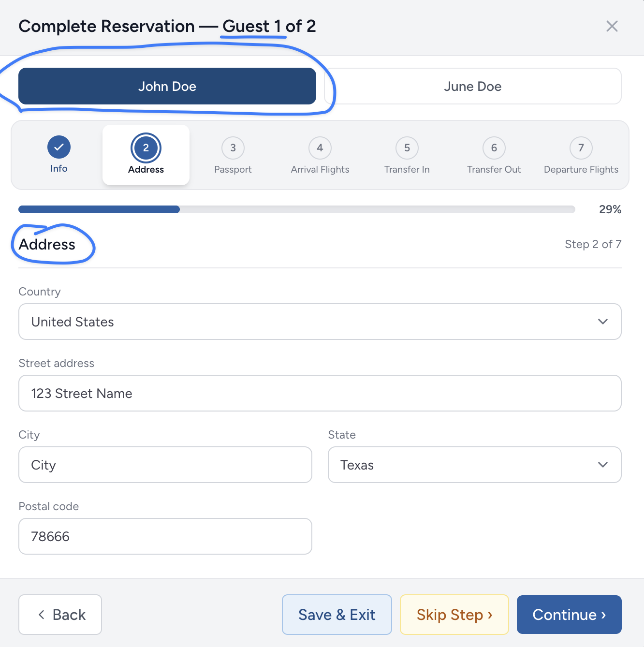Click the 29% progress bar
The image size is (644, 647).
point(297,209)
